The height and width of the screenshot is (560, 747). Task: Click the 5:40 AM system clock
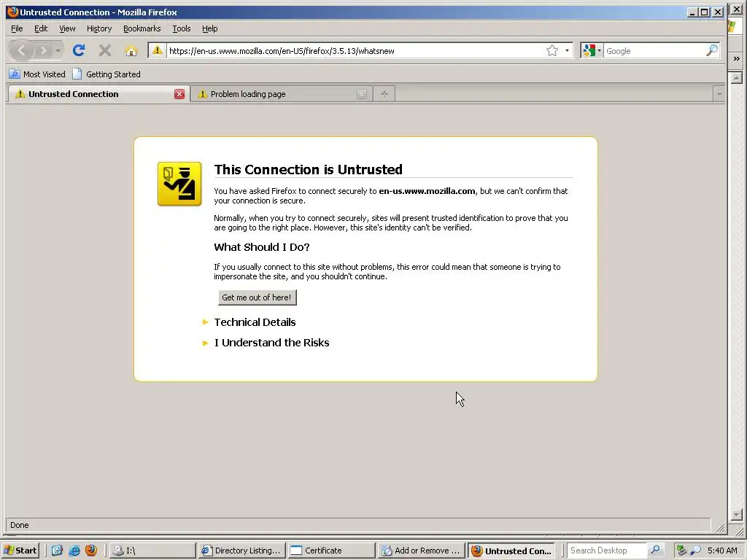click(x=722, y=551)
